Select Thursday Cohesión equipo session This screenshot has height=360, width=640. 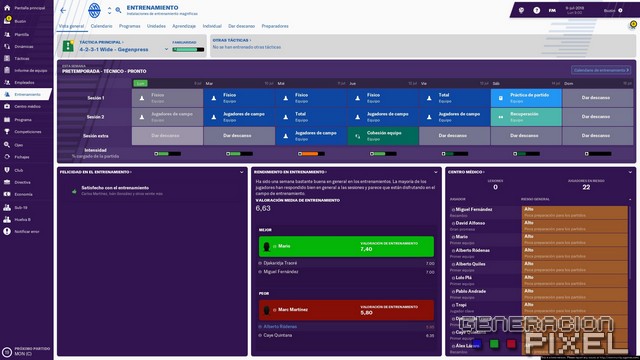click(x=383, y=136)
